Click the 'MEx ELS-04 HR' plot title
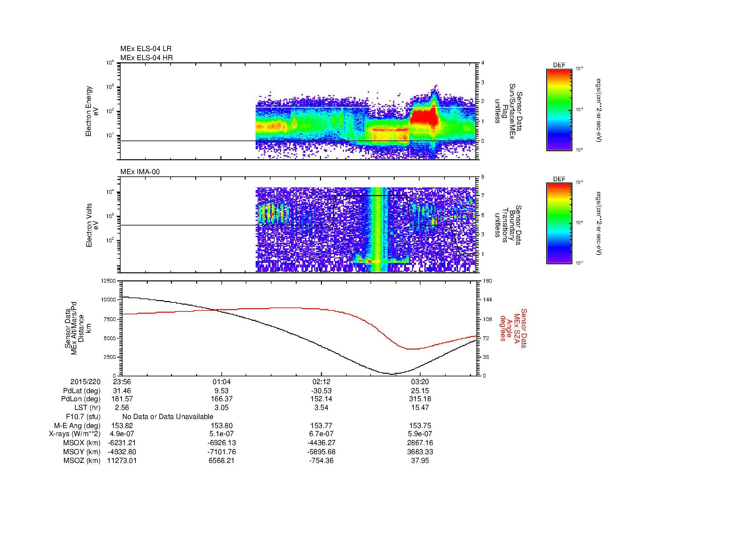 146,58
